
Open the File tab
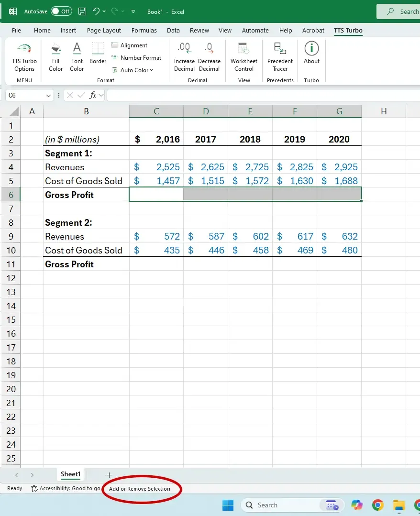16,30
